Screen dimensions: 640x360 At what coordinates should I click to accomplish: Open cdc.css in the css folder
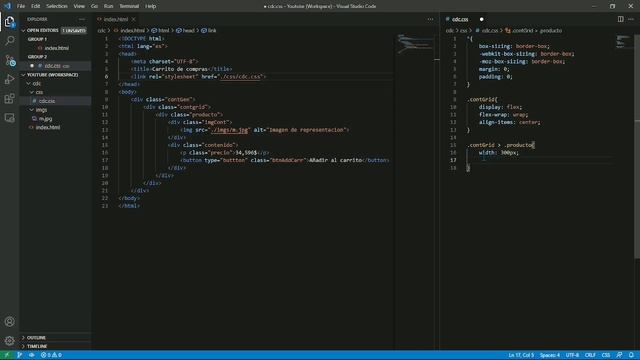[47, 101]
